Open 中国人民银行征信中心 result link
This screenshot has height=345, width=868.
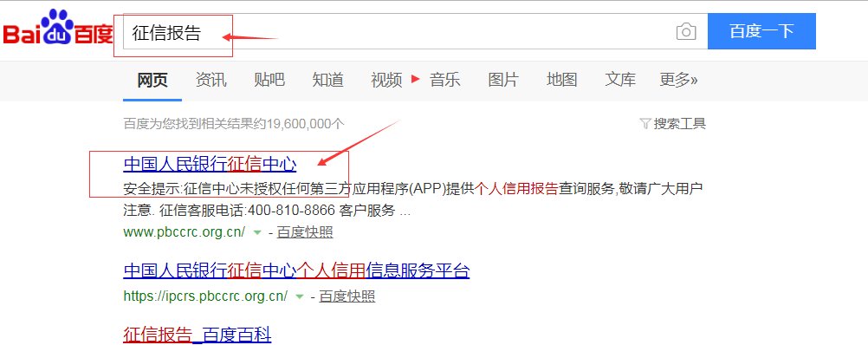pos(210,165)
